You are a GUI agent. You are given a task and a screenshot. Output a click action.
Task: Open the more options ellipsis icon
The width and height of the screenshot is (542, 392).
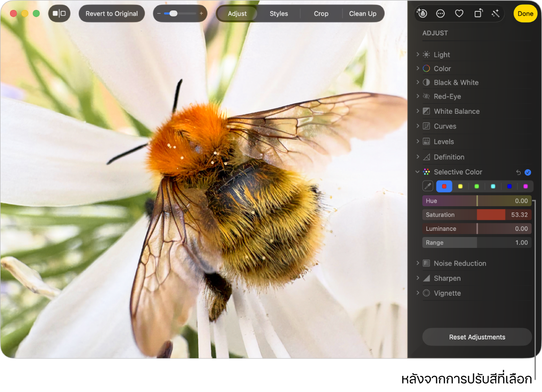(x=440, y=13)
